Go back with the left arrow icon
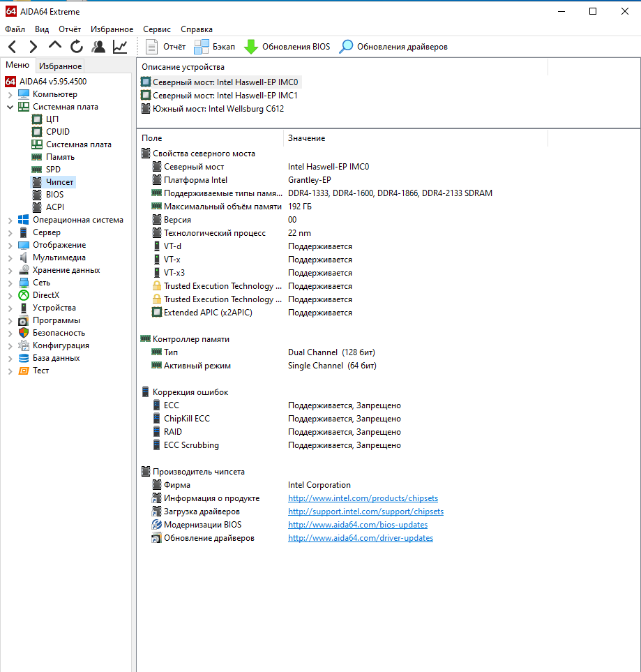This screenshot has width=641, height=672. pos(13,46)
